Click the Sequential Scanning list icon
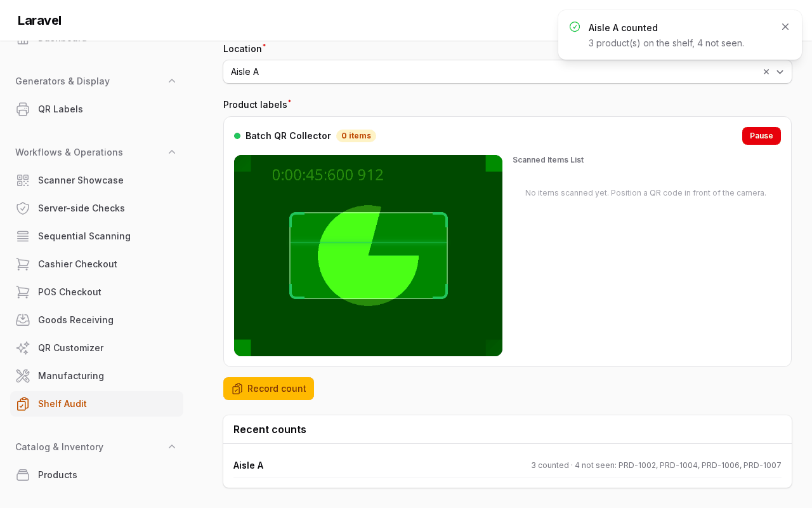 [23, 236]
